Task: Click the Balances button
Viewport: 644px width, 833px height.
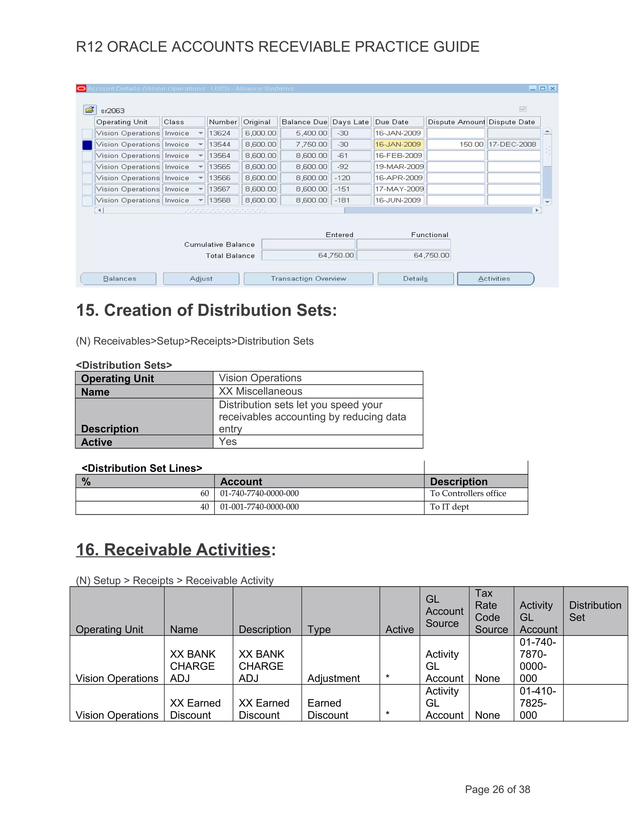Action: 119,279
